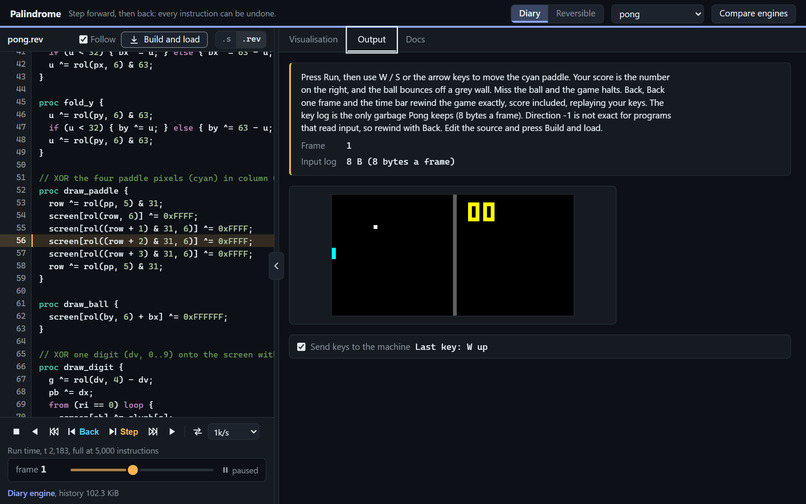Click the 'frame 1' label by slider

coord(31,470)
